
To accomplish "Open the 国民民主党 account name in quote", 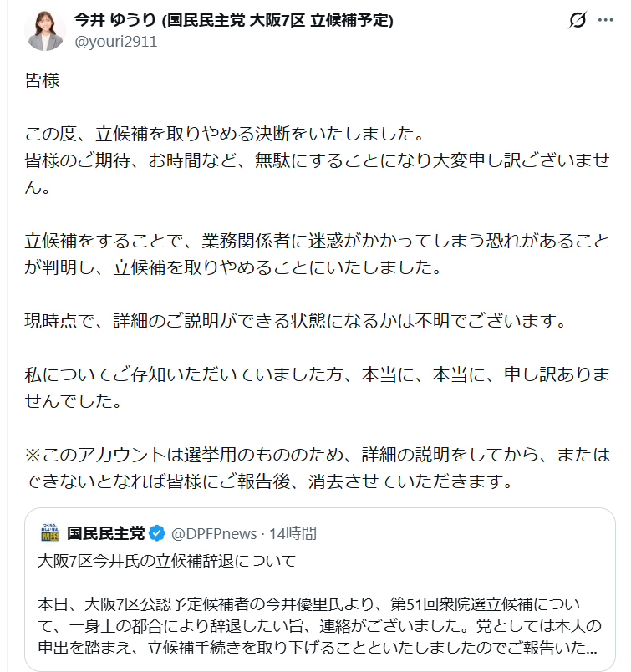I will coord(106,533).
